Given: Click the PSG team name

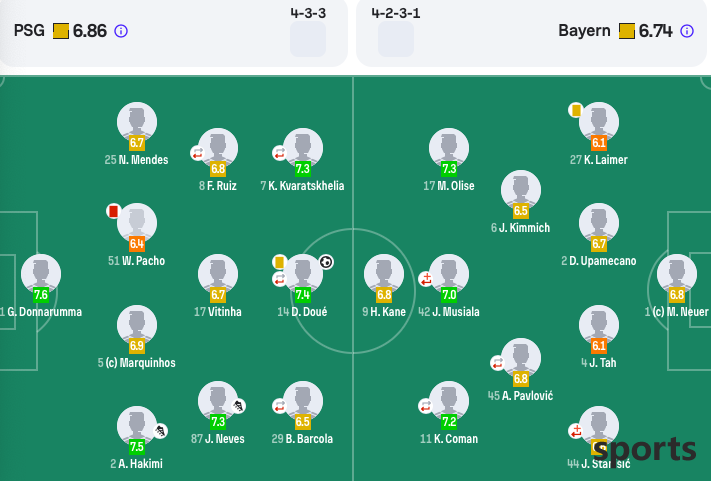Looking at the screenshot, I should [x=29, y=31].
